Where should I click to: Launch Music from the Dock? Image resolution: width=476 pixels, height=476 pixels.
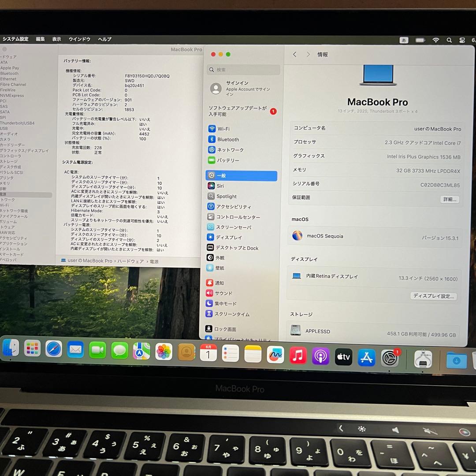298,357
